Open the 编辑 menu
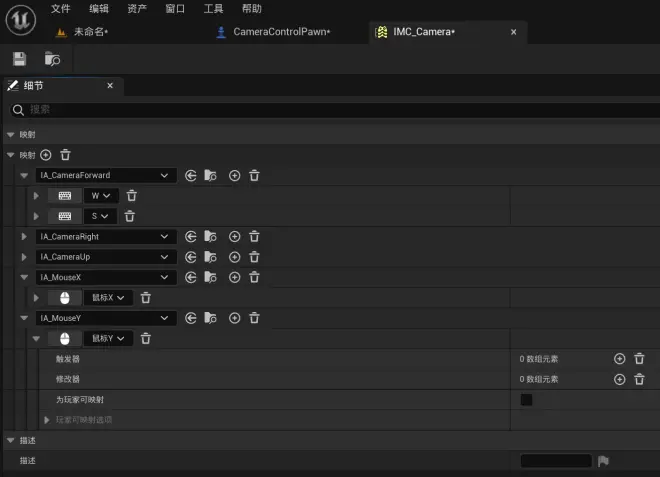Image resolution: width=660 pixels, height=477 pixels. pyautogui.click(x=99, y=8)
